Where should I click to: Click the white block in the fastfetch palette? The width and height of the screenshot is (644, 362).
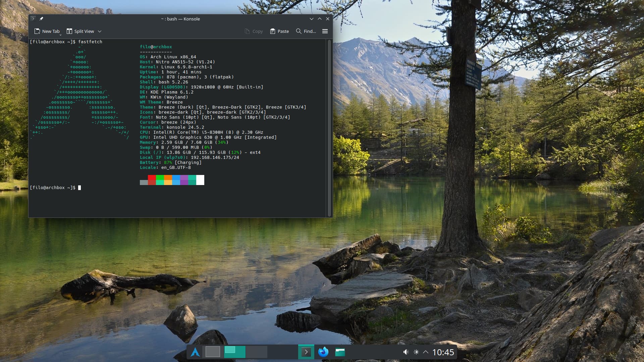tap(200, 180)
